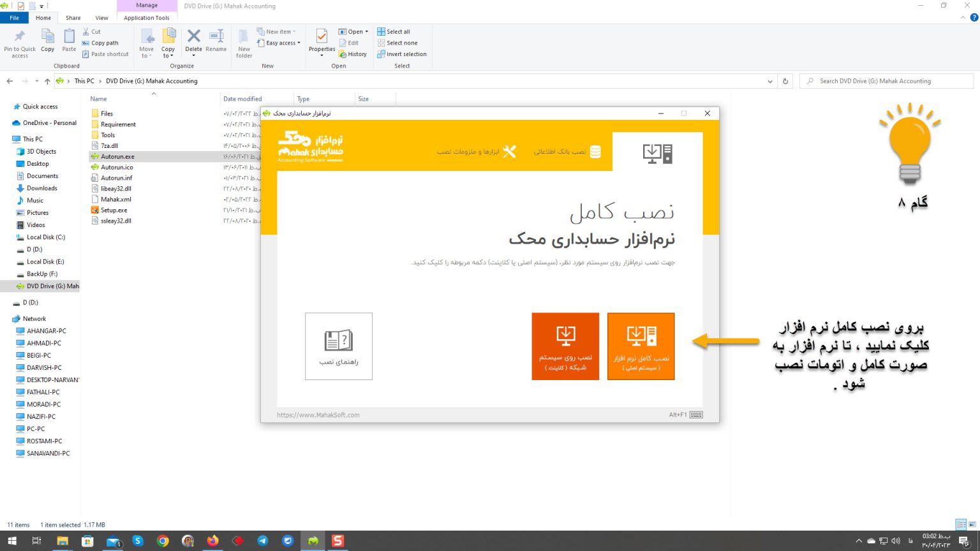Screen dimensions: 980x551
Task: Switch to Details view icon in status bar
Action: (961, 525)
